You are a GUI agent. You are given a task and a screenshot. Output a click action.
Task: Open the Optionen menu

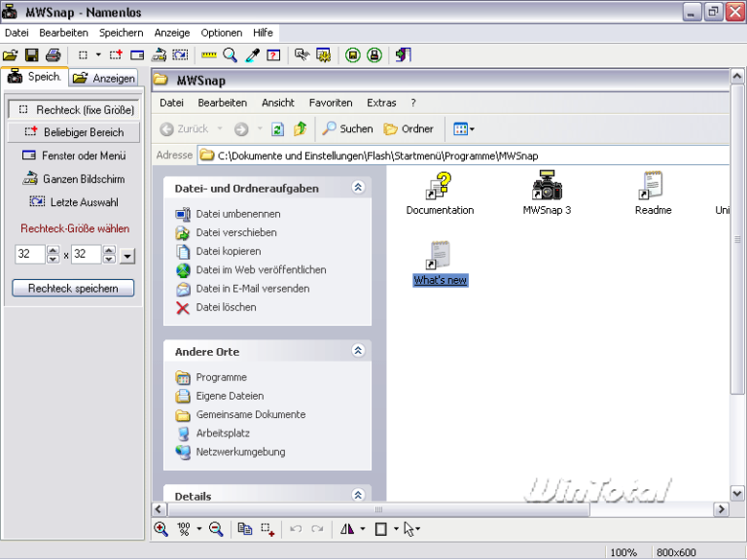pos(222,33)
